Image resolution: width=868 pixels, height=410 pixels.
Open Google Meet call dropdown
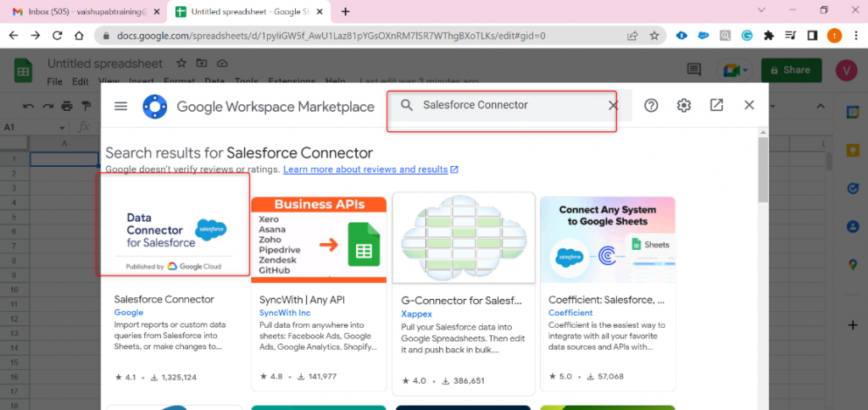[735, 70]
